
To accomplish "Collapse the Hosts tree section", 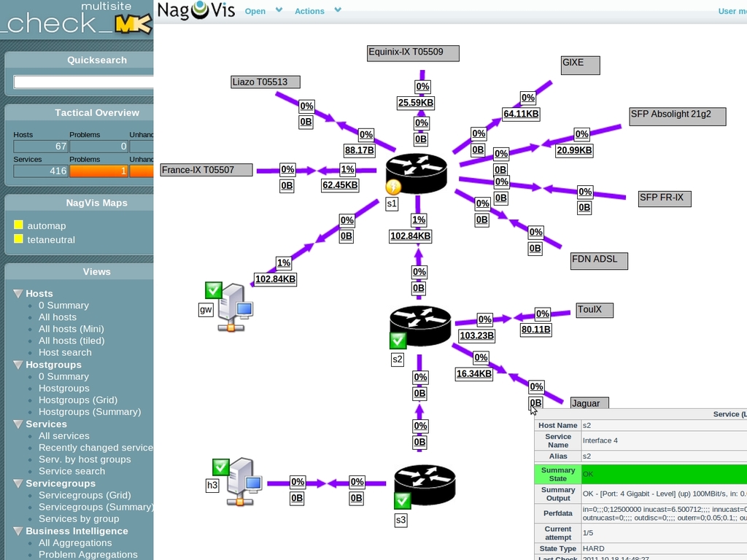I will [18, 293].
